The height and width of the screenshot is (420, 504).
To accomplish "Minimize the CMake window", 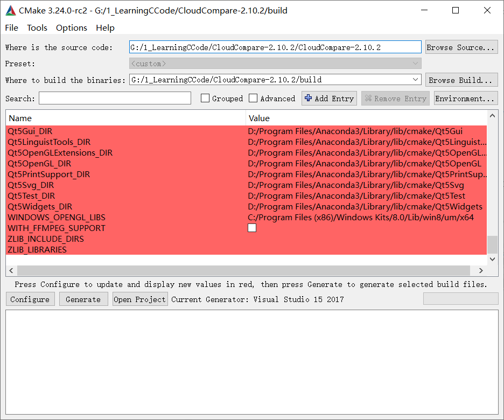I will pos(424,10).
